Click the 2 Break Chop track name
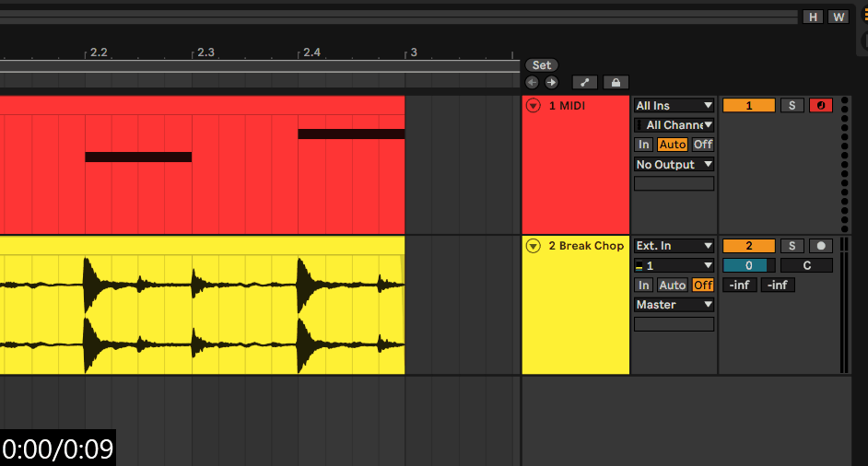The image size is (868, 466). click(586, 246)
